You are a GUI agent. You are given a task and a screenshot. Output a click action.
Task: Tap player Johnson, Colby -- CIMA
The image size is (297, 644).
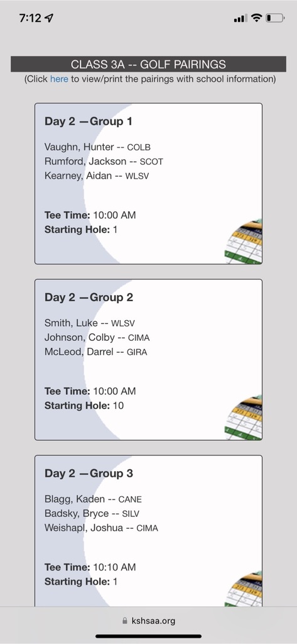click(97, 338)
